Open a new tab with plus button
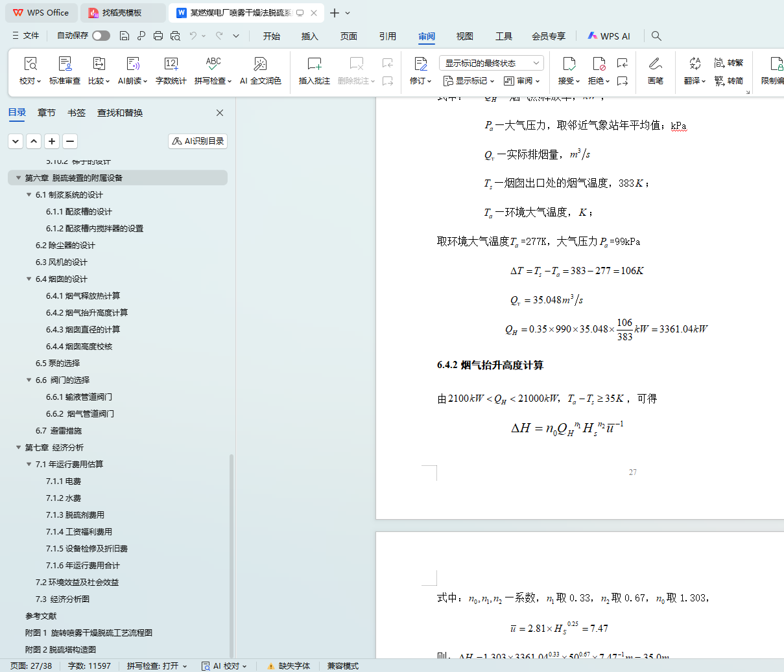This screenshot has height=672, width=784. pyautogui.click(x=335, y=13)
